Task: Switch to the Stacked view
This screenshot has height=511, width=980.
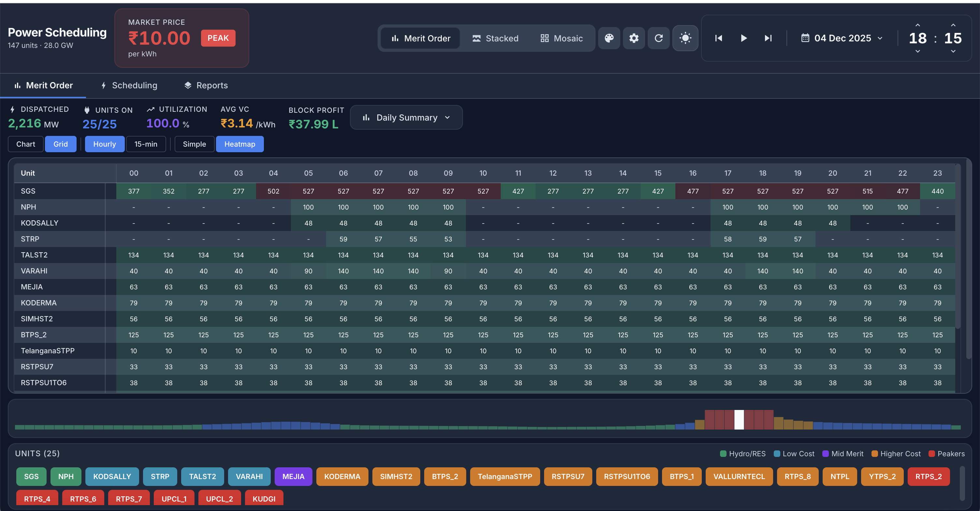Action: click(495, 38)
